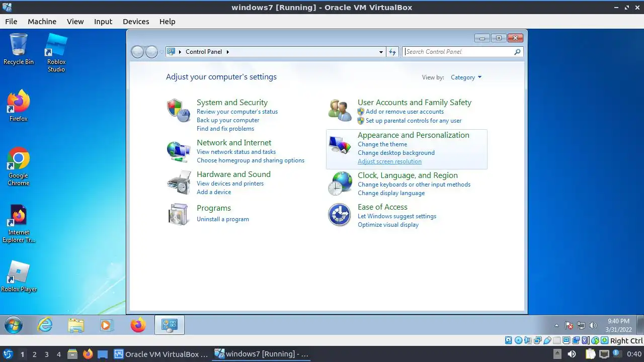This screenshot has width=644, height=362.
Task: Click the Hardware and Sound printer icon
Action: pos(179,183)
